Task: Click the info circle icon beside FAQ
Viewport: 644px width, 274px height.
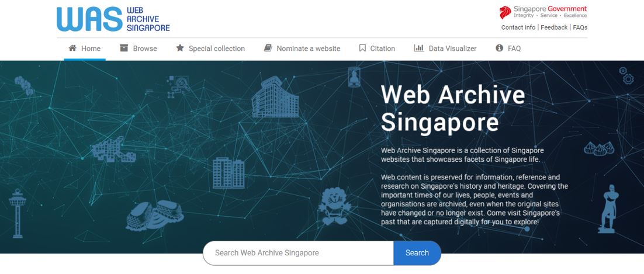Action: pyautogui.click(x=500, y=48)
